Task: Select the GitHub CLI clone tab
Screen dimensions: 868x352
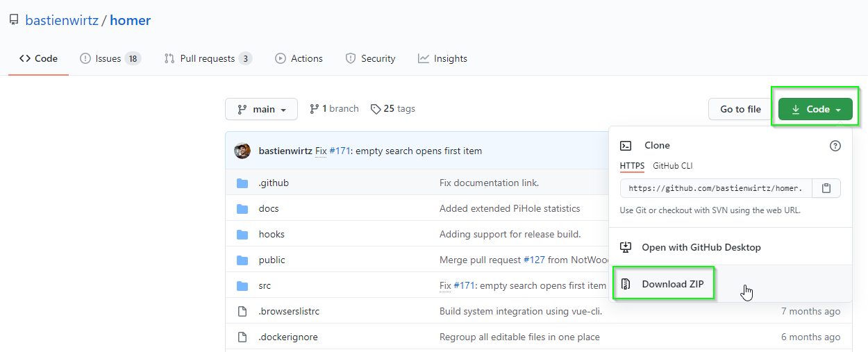Action: (x=672, y=166)
